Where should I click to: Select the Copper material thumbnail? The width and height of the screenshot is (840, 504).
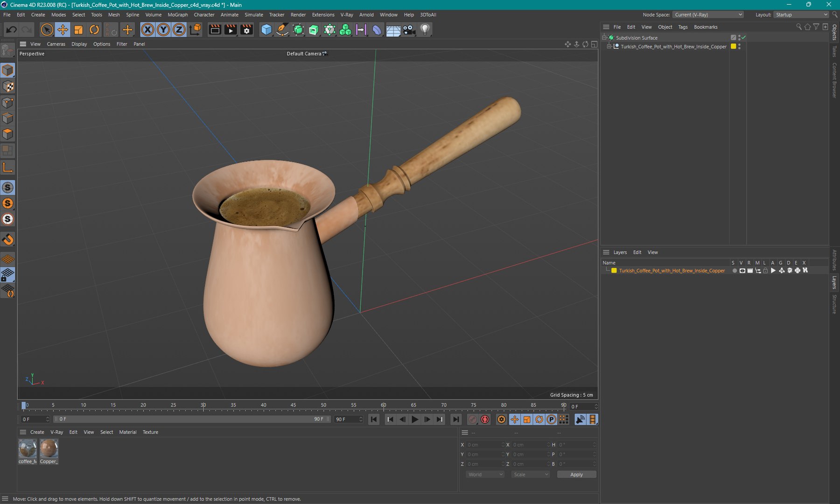49,449
